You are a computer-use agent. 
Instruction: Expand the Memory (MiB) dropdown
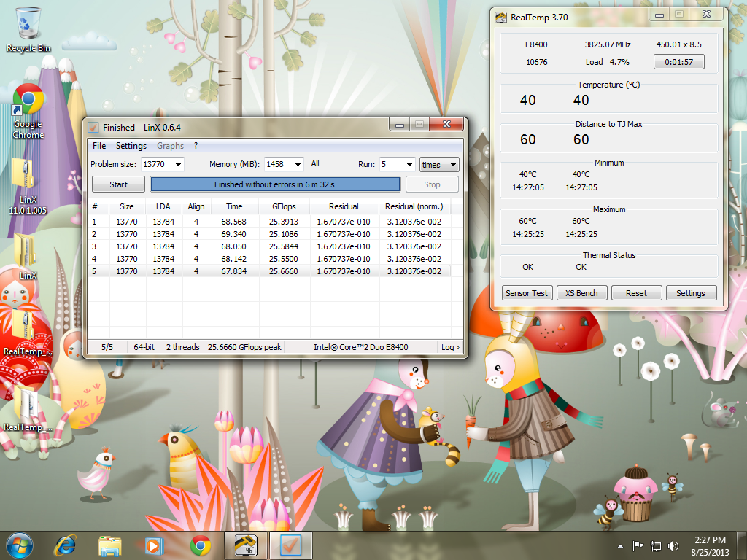298,164
